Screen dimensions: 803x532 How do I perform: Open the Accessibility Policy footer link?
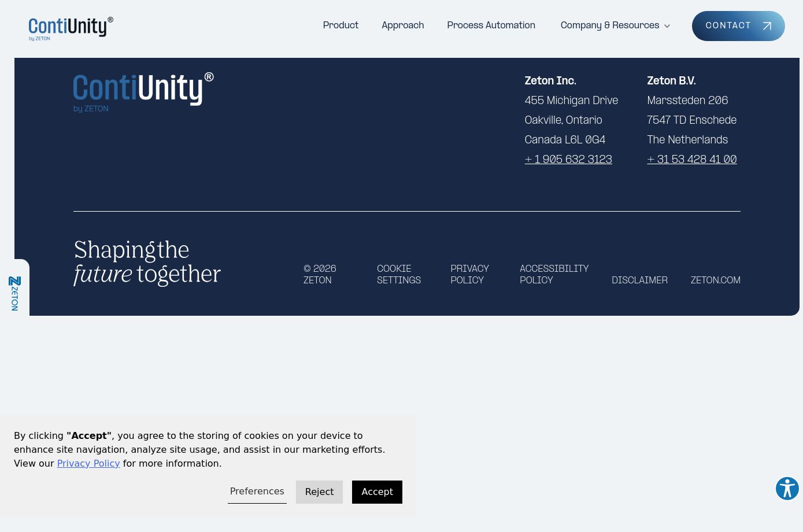(x=554, y=275)
